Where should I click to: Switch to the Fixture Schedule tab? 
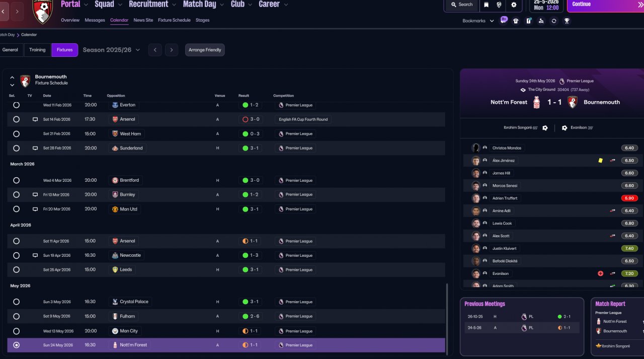174,20
